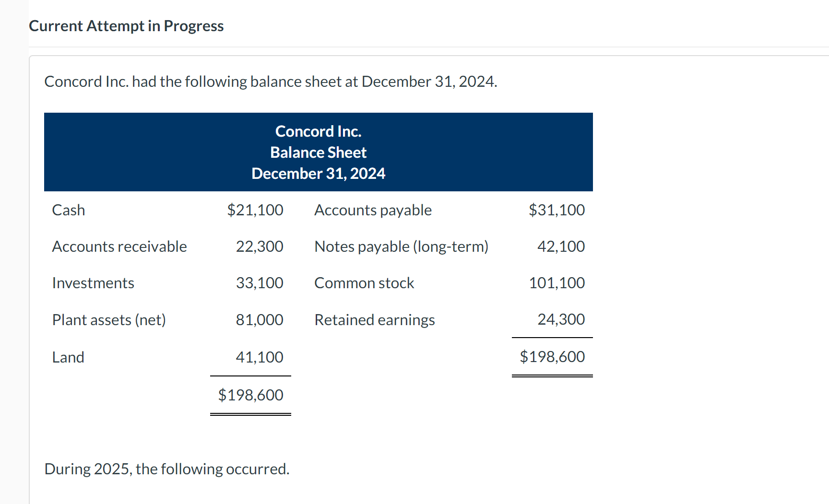Viewport: 829px width, 504px height.
Task: Click the "Balance Sheet" title in the header
Action: (x=318, y=152)
